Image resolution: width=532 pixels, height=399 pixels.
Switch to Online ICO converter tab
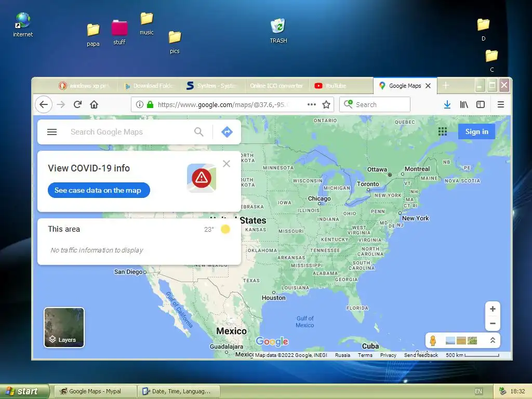(276, 86)
